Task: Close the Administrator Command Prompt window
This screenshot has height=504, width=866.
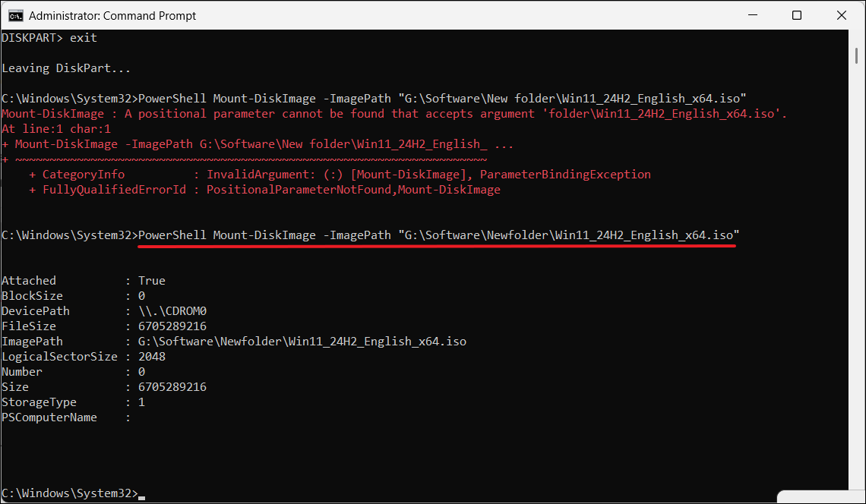Action: point(841,15)
